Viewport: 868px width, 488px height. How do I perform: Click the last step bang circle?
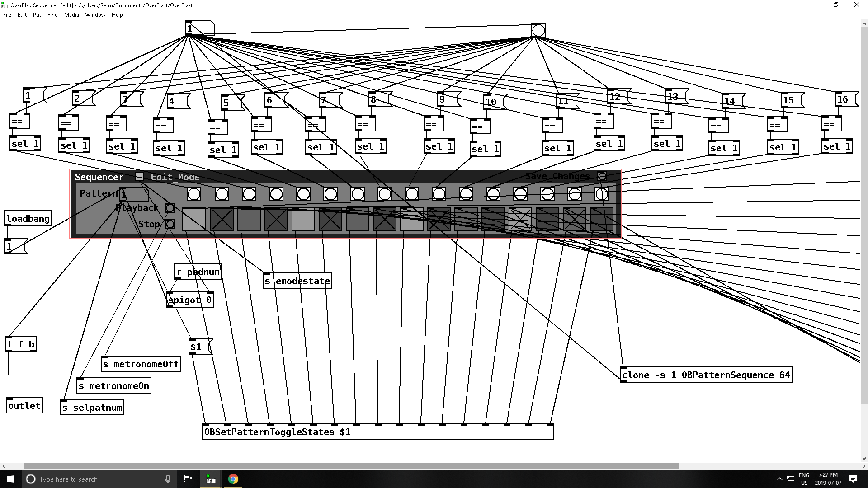point(602,194)
